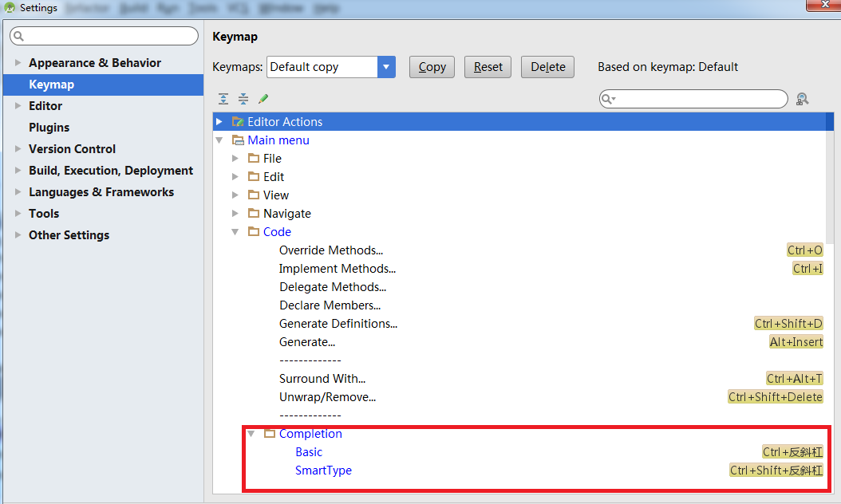Click the File folder icon
Viewport: 841px width, 504px height.
pyautogui.click(x=254, y=158)
